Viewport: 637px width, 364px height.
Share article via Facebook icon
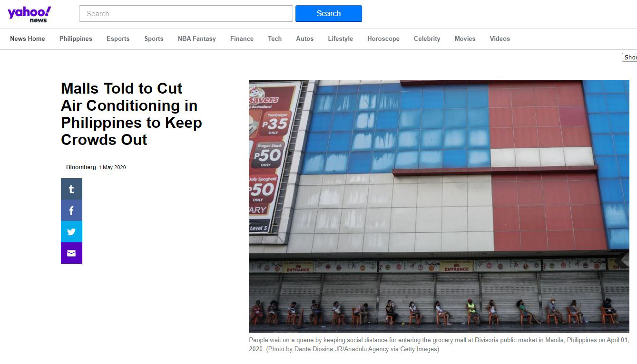tap(71, 210)
